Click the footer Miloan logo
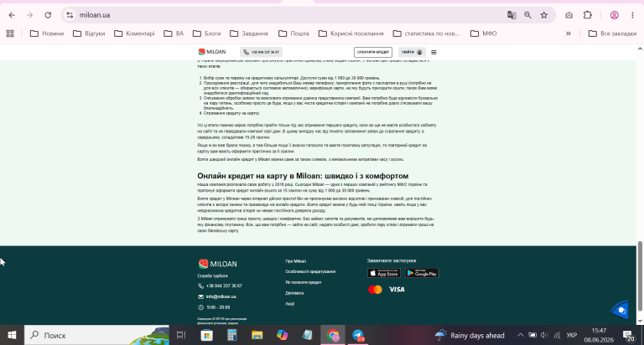The height and width of the screenshot is (345, 644). click(218, 264)
